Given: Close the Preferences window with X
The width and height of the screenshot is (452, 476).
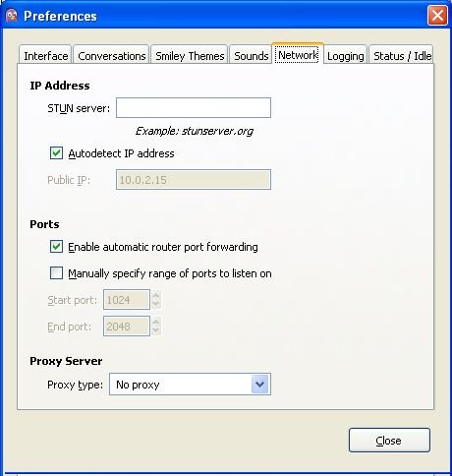Looking at the screenshot, I should (x=437, y=15).
